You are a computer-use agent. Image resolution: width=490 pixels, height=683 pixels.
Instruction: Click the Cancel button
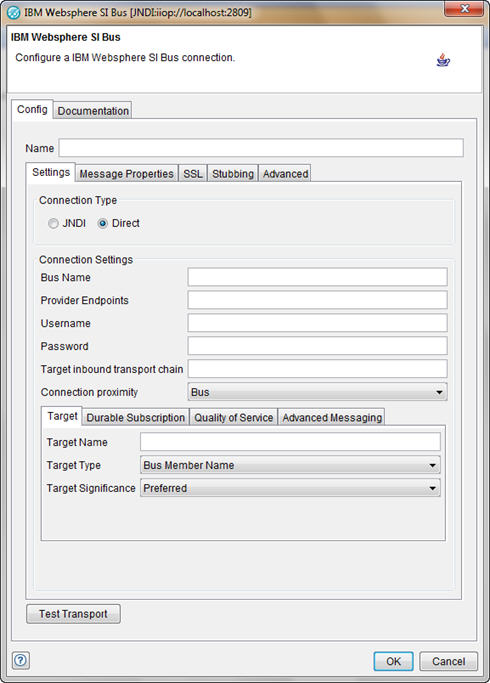click(x=449, y=661)
